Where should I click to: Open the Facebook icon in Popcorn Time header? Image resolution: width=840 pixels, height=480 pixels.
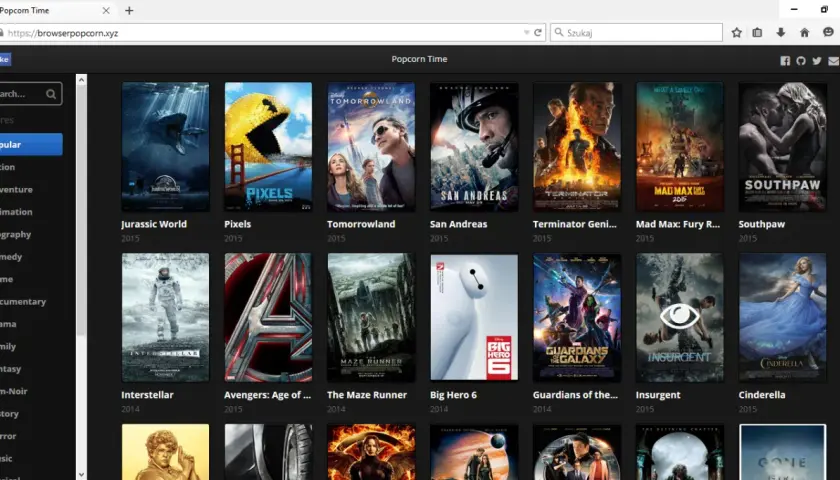coord(785,61)
